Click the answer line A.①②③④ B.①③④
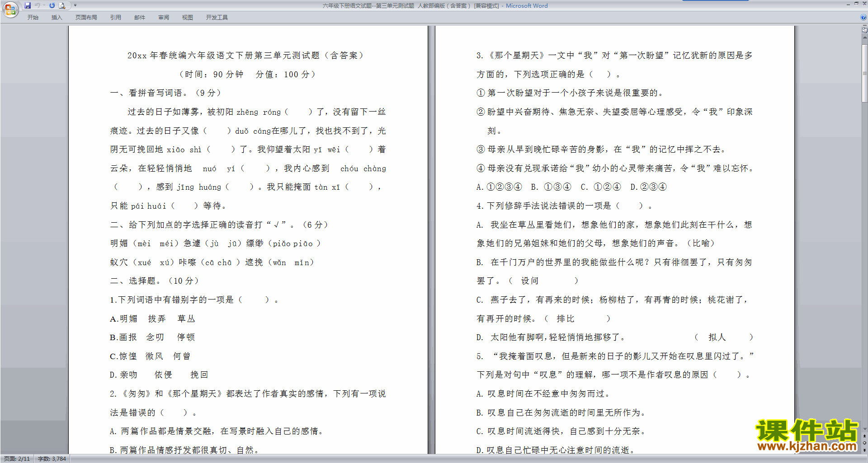Screen dimensions: 868x463 click(572, 187)
